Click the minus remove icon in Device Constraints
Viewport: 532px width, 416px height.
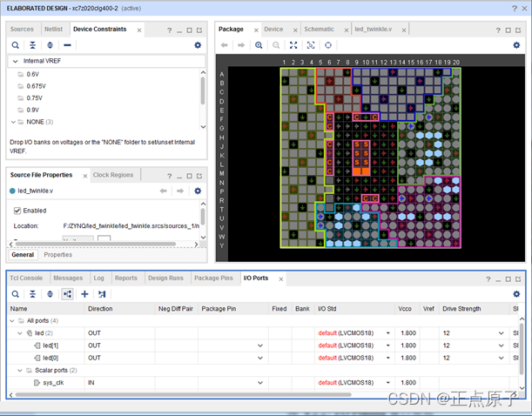67,45
